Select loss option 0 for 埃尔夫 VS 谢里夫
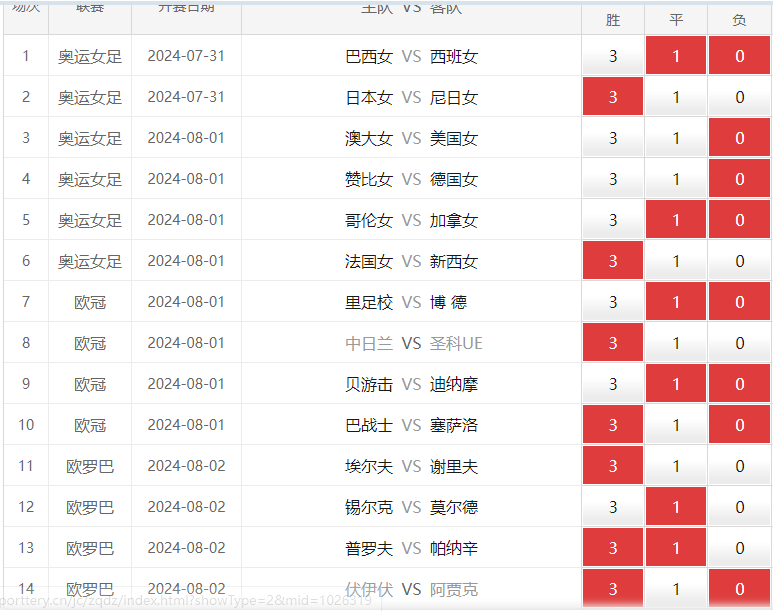Screen dimensions: 773x612 pos(739,465)
